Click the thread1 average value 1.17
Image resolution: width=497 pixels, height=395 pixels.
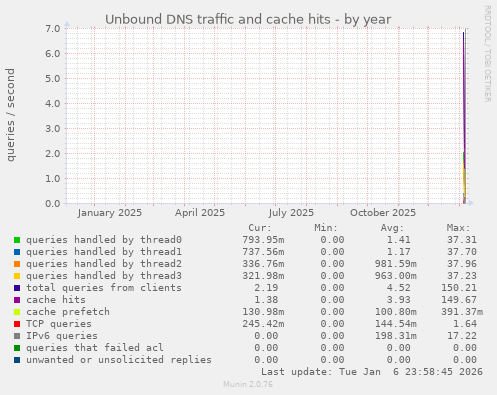pyautogui.click(x=399, y=252)
